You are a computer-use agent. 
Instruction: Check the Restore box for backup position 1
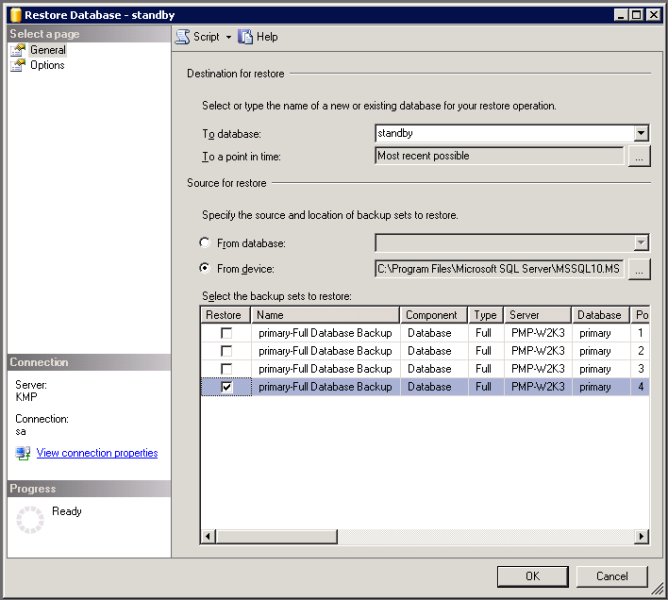(226, 333)
